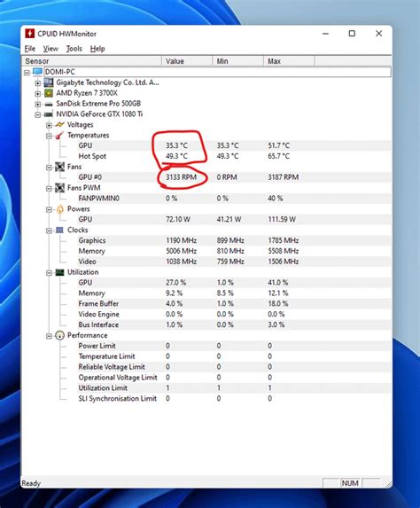Screen dimensions: 420x508
Task: Expand the Voltages group
Action: point(49,125)
